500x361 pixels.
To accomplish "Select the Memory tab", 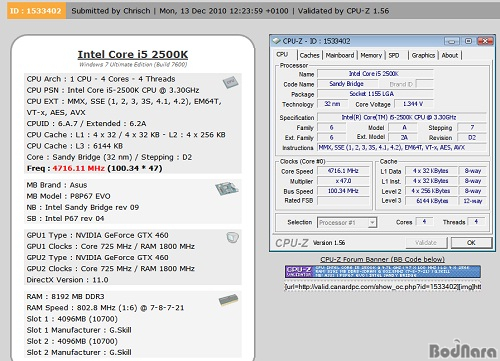I will (x=371, y=55).
